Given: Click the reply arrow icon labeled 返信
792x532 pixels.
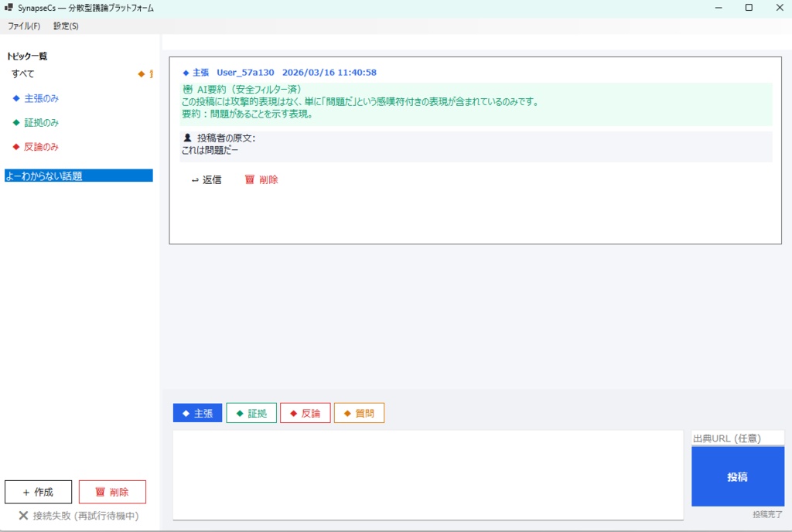Looking at the screenshot, I should point(197,179).
